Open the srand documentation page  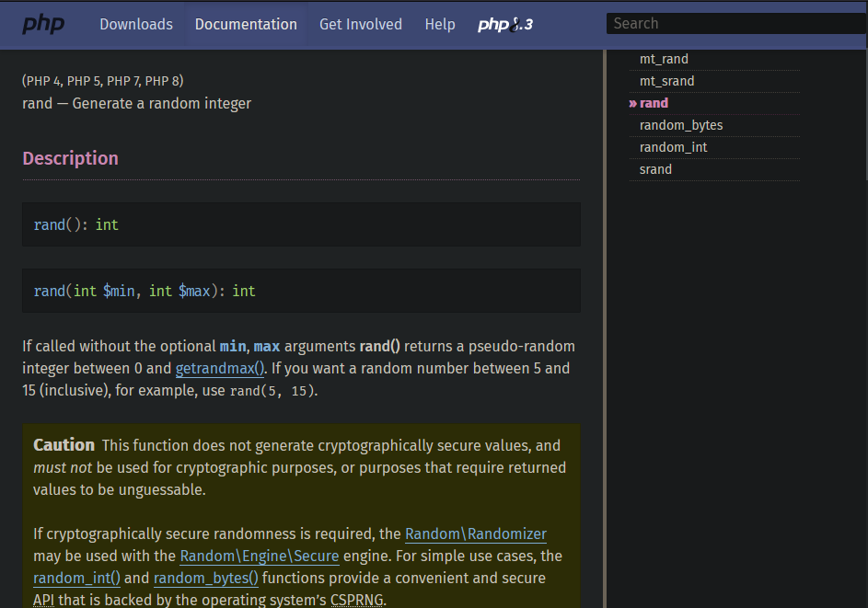[655, 169]
